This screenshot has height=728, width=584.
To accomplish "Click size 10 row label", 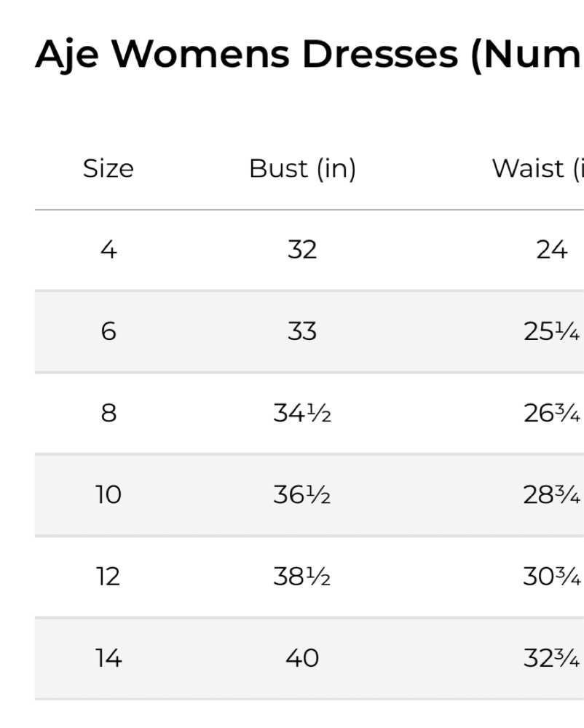I will [108, 495].
